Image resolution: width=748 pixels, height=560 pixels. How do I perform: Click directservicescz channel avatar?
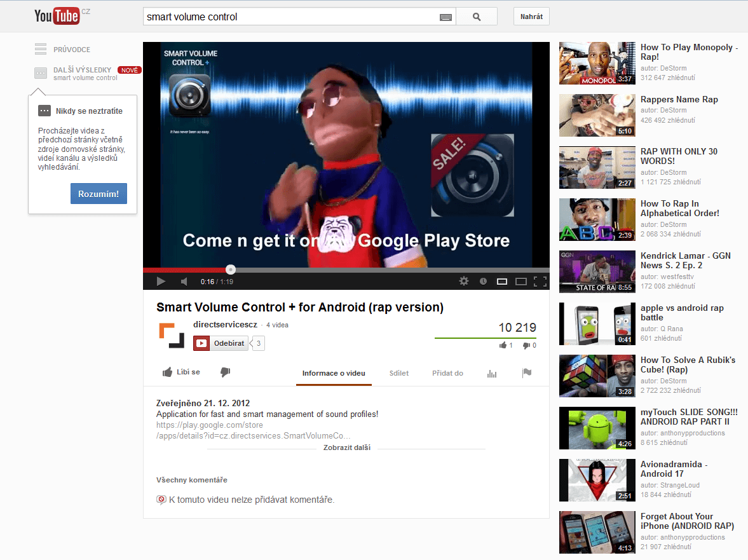(171, 336)
